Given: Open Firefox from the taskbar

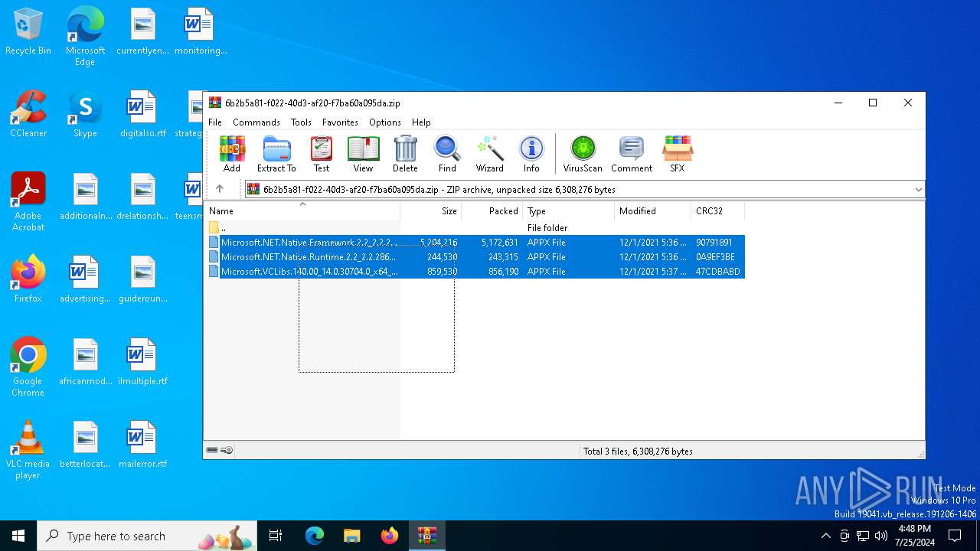Looking at the screenshot, I should 390,536.
